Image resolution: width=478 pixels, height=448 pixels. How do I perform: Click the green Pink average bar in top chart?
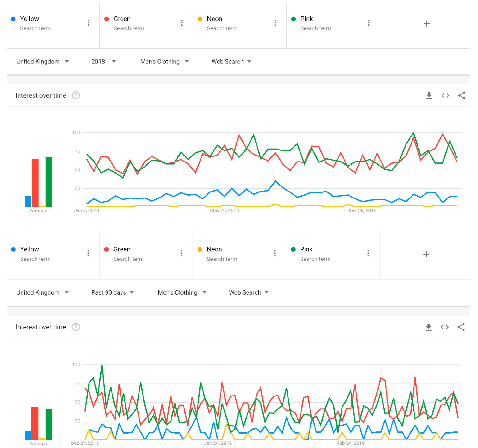(49, 182)
